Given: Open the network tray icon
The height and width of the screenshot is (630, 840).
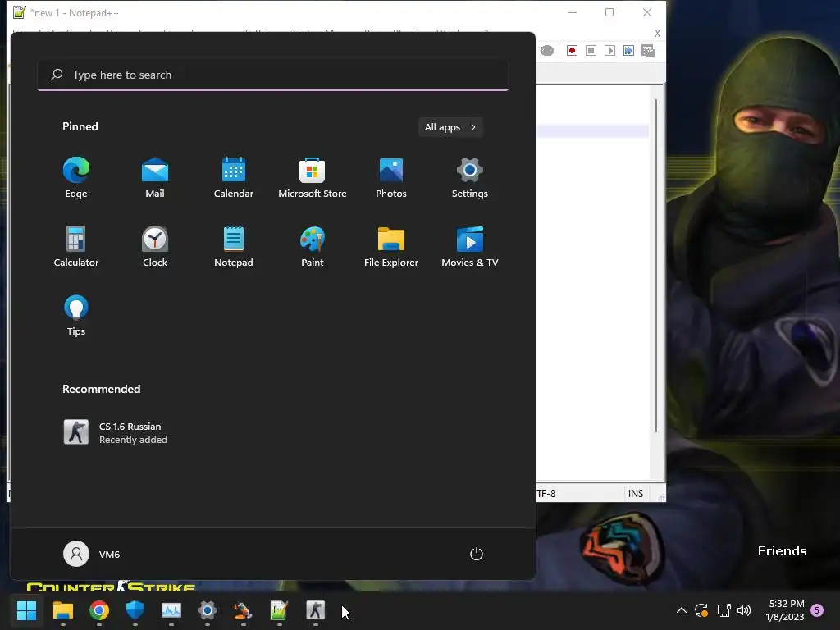Looking at the screenshot, I should [x=724, y=610].
